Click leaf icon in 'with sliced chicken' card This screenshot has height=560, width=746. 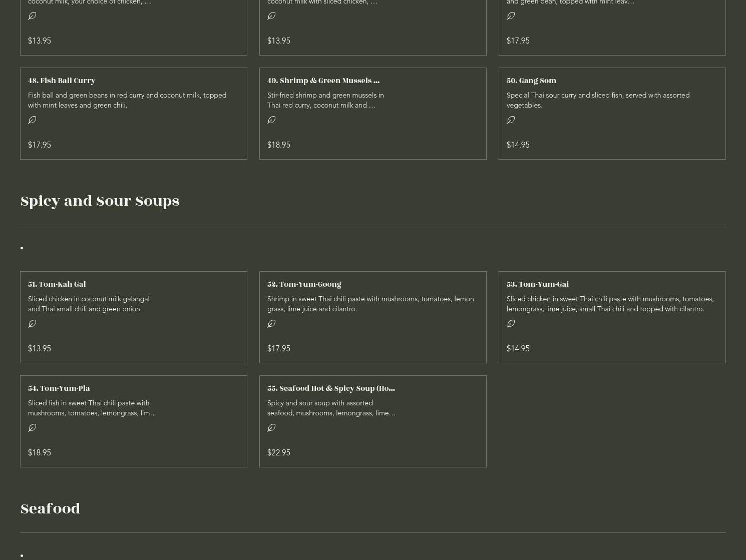coord(271,16)
